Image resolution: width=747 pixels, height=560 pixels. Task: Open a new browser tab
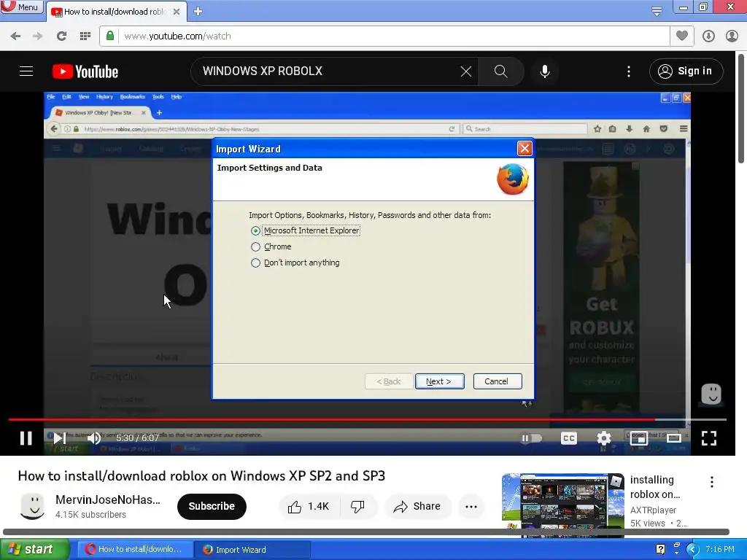click(x=198, y=12)
